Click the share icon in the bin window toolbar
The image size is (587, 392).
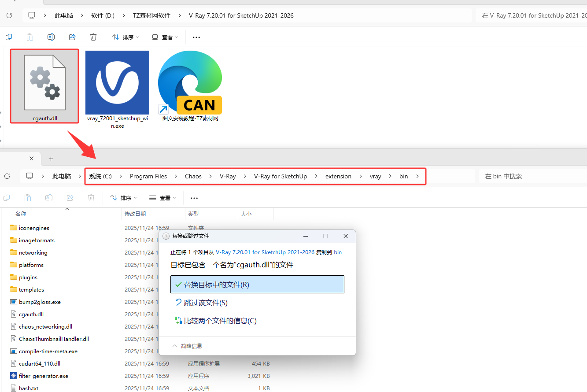pyautogui.click(x=70, y=198)
